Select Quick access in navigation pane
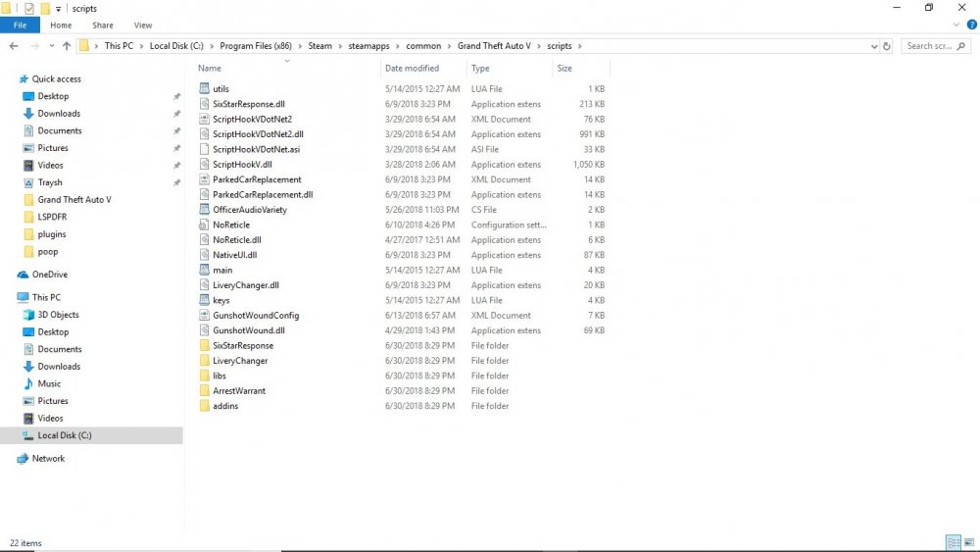The width and height of the screenshot is (980, 552). click(56, 78)
